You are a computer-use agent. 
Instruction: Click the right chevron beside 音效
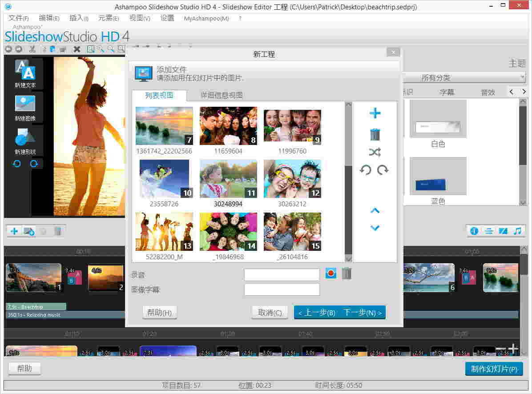click(x=524, y=91)
